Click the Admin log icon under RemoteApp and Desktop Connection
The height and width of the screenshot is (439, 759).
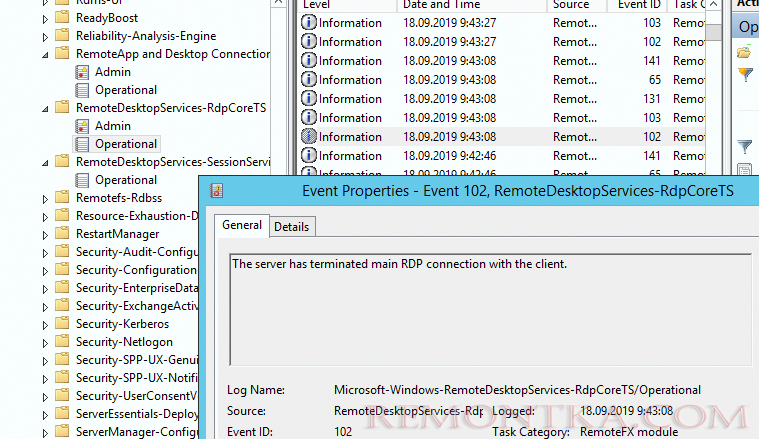point(82,72)
